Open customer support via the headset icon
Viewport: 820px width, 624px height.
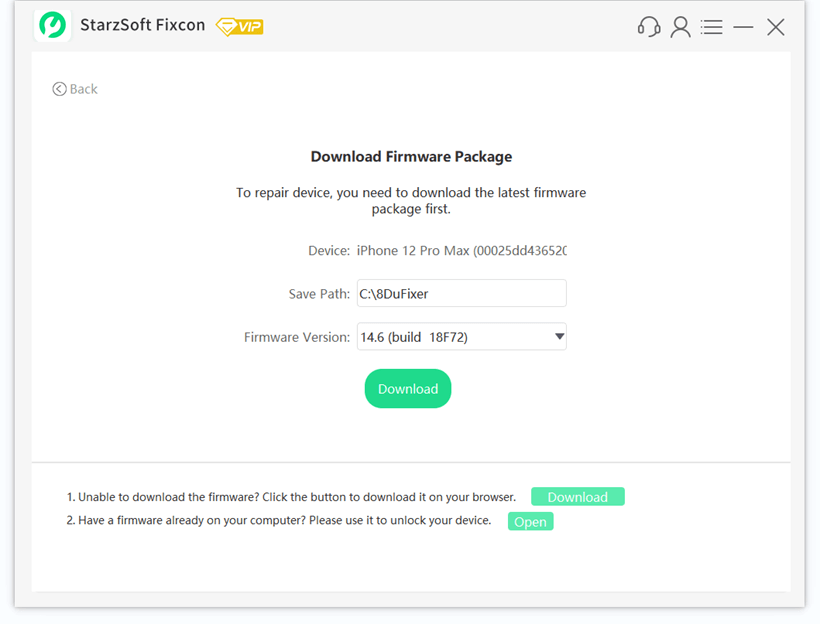tap(648, 27)
